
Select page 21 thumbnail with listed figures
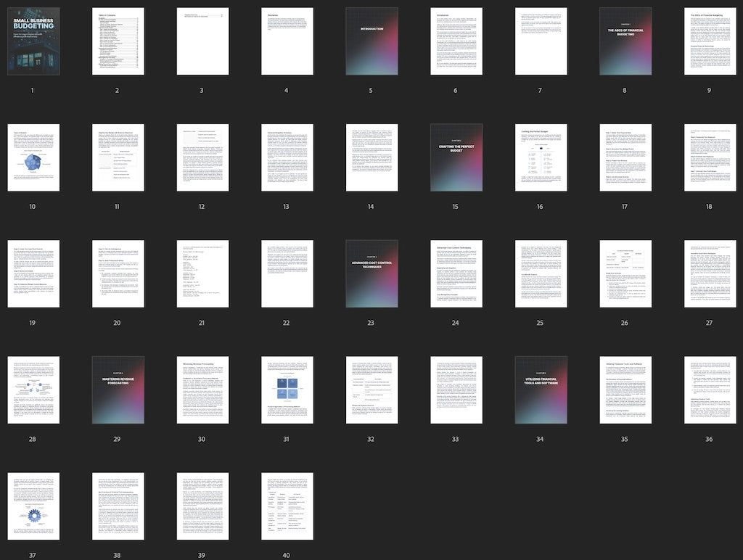click(202, 273)
